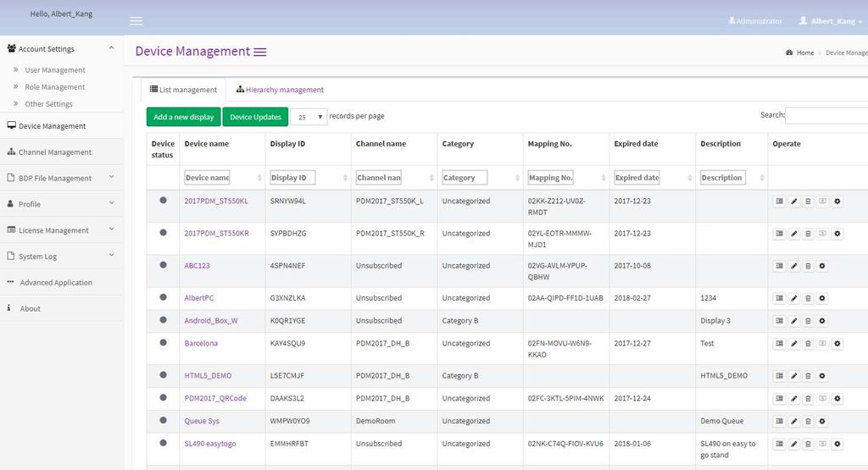This screenshot has height=470, width=868.
Task: Delete the AlbertPC device using trash icon
Action: point(808,299)
